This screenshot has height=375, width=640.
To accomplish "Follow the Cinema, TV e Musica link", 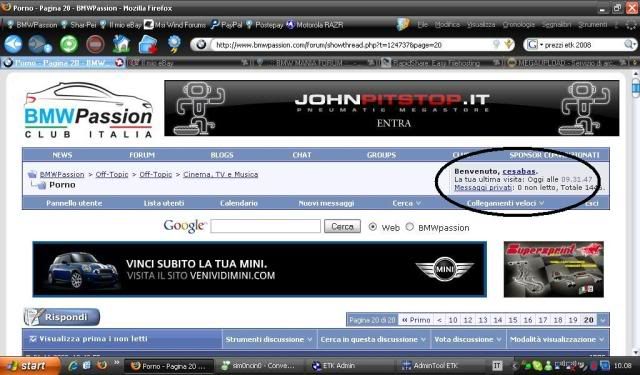I will 220,174.
